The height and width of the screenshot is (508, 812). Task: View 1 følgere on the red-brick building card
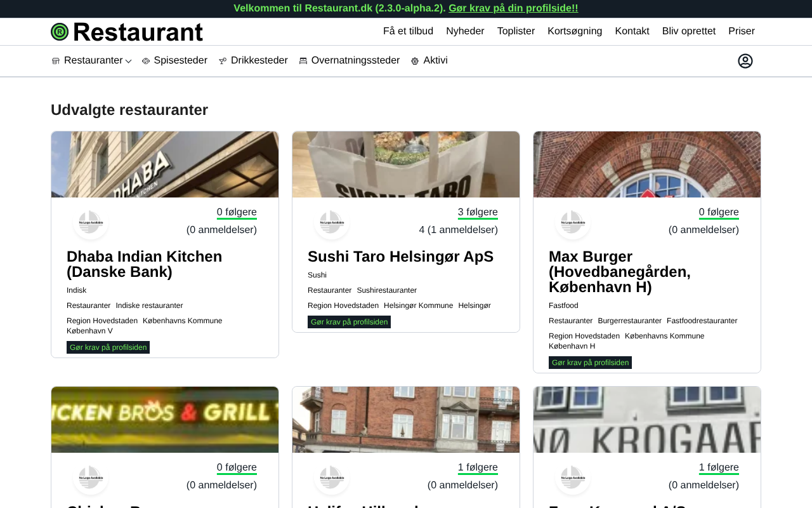(478, 468)
